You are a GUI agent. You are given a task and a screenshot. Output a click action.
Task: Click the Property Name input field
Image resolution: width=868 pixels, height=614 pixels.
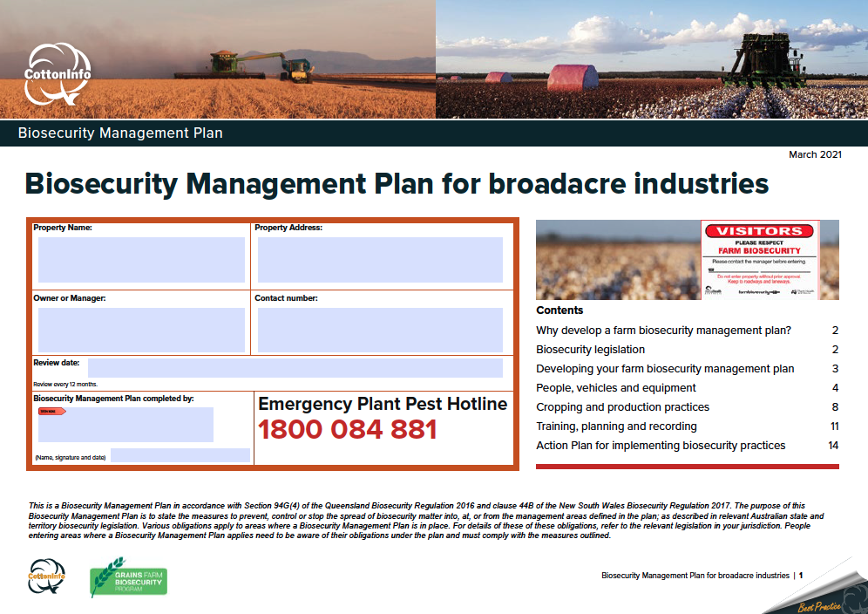click(141, 259)
